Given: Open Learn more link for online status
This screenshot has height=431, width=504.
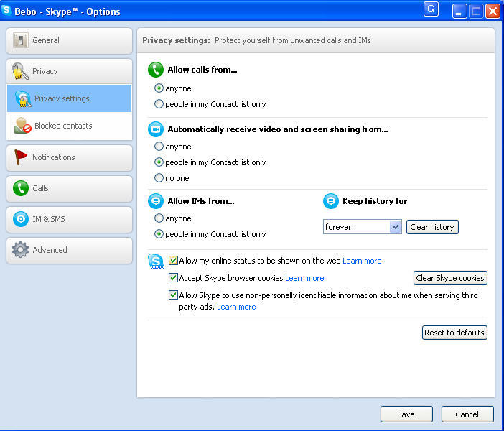Looking at the screenshot, I should point(362,261).
